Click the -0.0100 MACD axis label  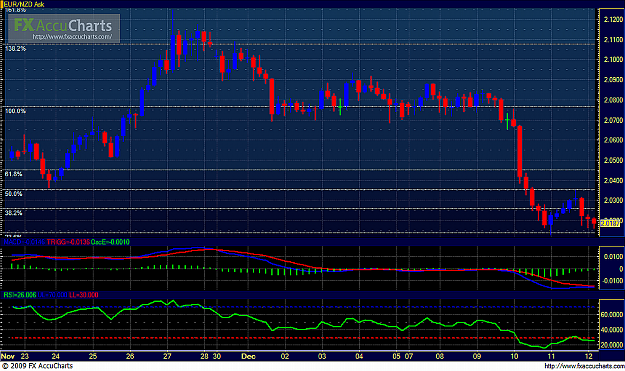pyautogui.click(x=613, y=281)
